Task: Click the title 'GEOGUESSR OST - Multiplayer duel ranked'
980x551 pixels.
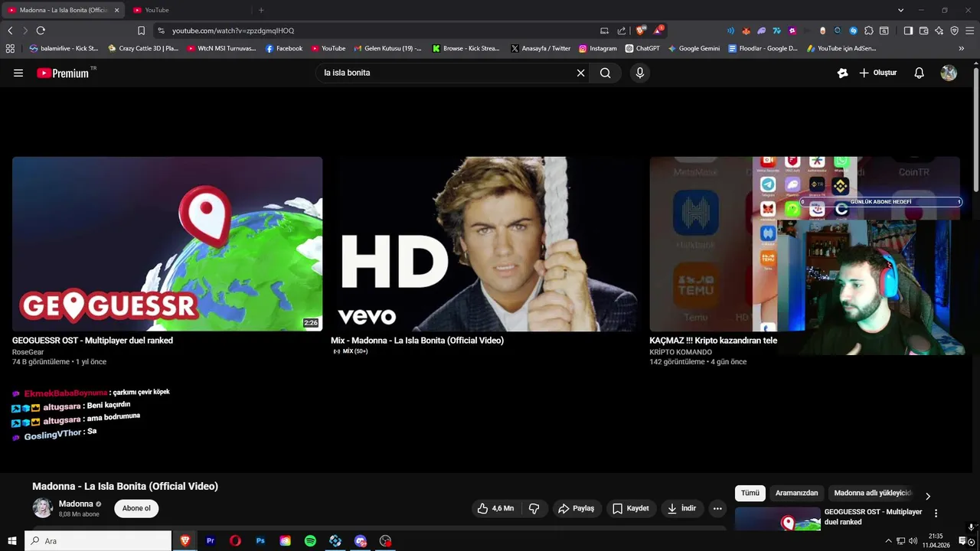Action: 93,341
